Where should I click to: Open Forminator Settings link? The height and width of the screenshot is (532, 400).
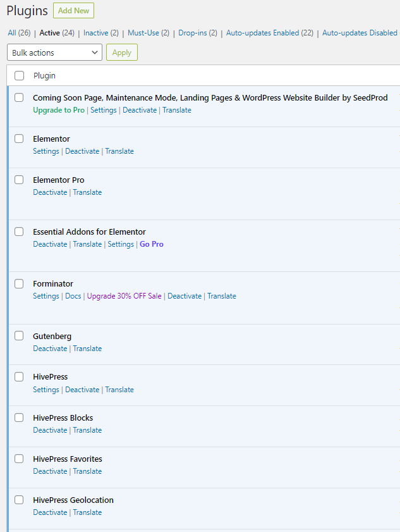[45, 296]
